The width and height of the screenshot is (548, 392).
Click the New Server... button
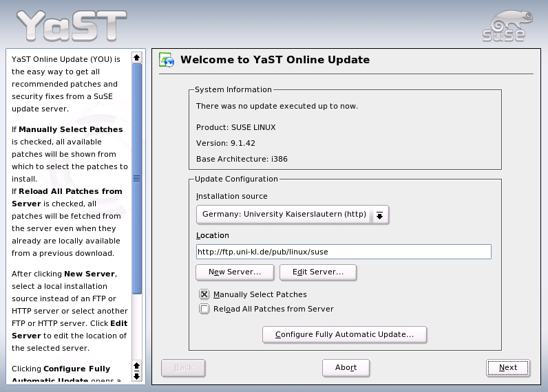[235, 272]
